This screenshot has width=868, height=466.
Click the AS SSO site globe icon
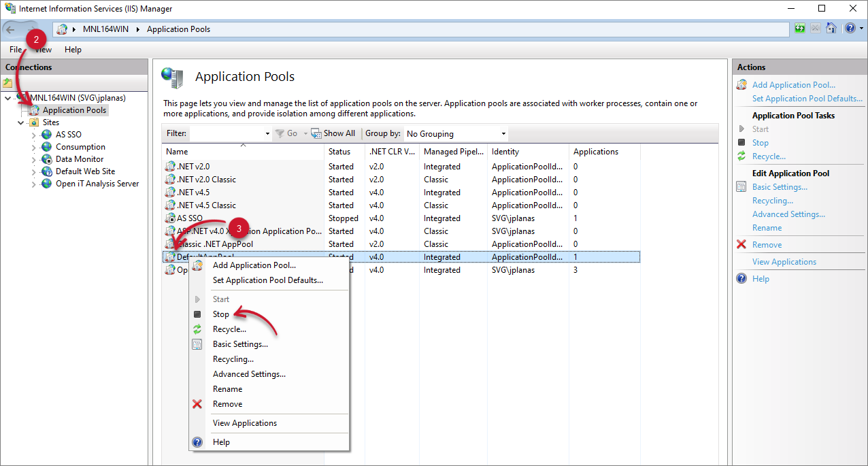pos(47,135)
